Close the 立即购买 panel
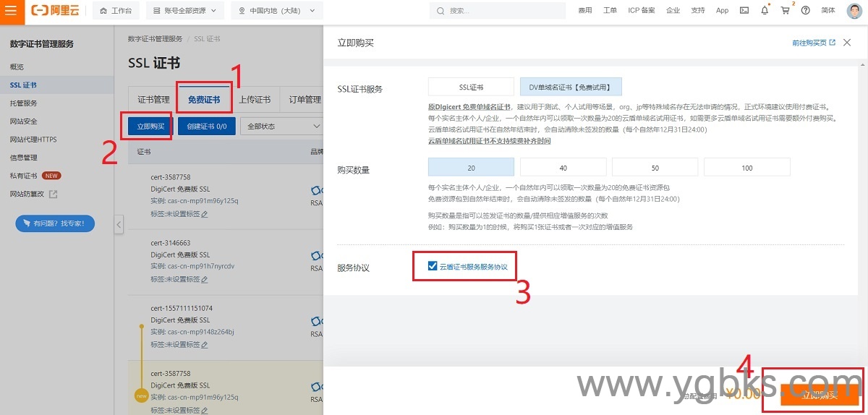868x415 pixels. pos(847,43)
